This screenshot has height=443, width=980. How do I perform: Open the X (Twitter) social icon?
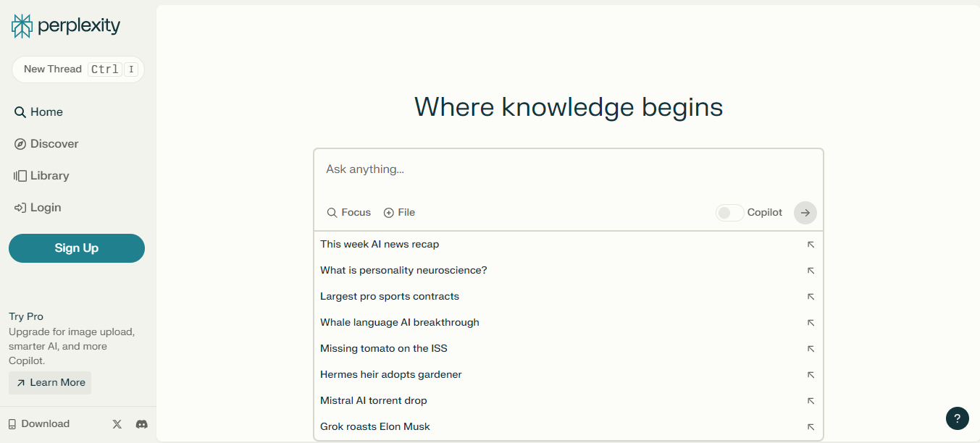coord(117,424)
